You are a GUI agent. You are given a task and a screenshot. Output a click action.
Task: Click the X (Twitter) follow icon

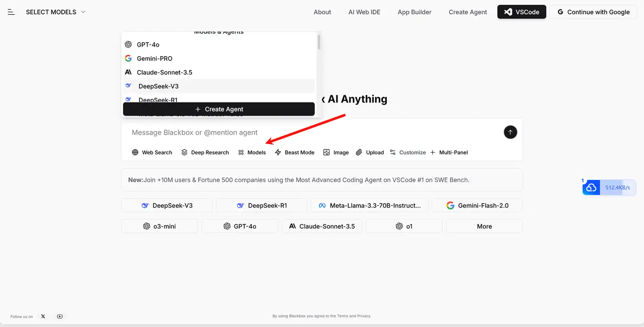43,316
